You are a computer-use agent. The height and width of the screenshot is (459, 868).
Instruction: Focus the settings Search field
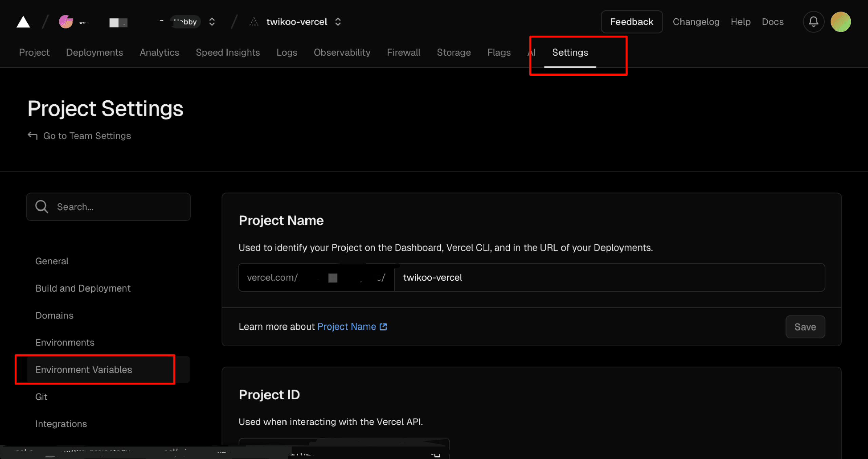pos(108,207)
